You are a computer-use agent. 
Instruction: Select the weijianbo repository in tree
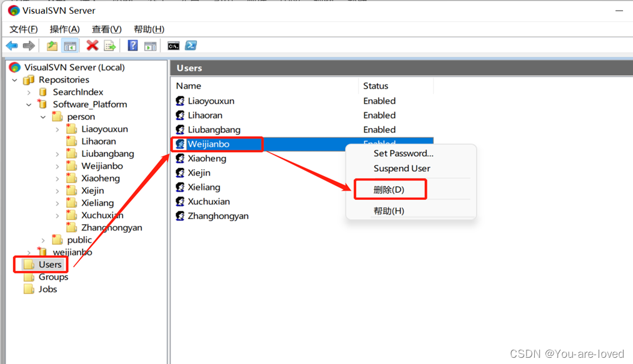[72, 252]
